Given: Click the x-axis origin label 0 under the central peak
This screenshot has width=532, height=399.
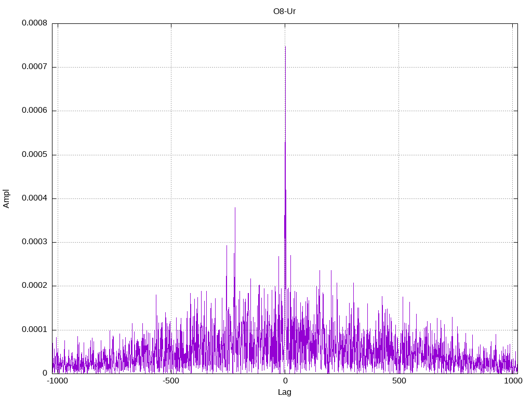Looking at the screenshot, I should click(285, 381).
